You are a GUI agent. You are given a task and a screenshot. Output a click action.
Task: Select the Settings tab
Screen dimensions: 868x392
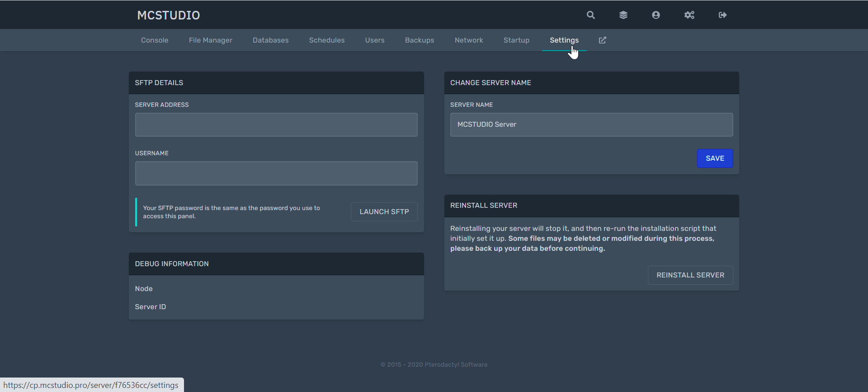point(564,40)
